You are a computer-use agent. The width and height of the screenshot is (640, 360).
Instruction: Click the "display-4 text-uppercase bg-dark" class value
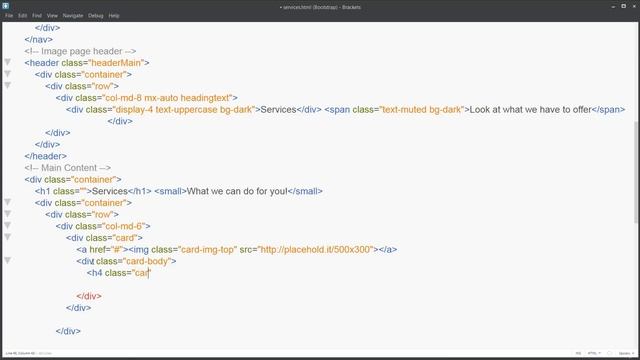(184, 109)
